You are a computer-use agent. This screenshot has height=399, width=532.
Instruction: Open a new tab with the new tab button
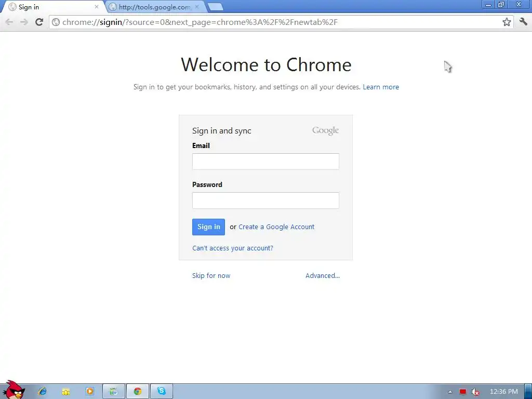pos(215,7)
